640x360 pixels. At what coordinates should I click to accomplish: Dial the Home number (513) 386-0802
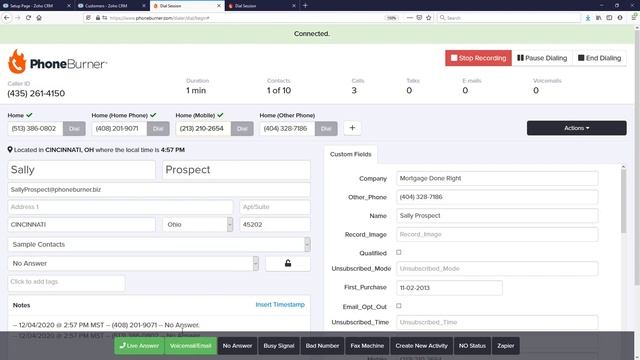click(74, 129)
